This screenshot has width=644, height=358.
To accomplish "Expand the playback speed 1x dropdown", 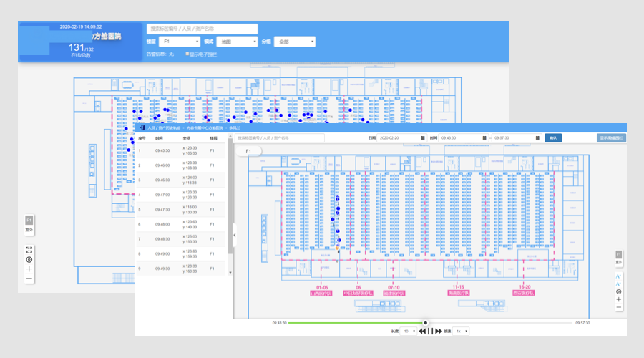I will 463,332.
